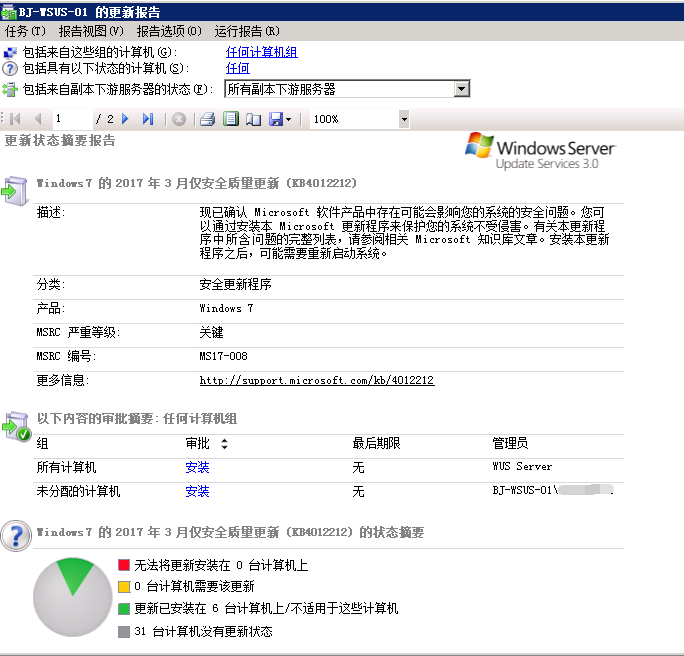This screenshot has height=656, width=684.
Task: Click gray swatch for no status
Action: click(x=124, y=632)
